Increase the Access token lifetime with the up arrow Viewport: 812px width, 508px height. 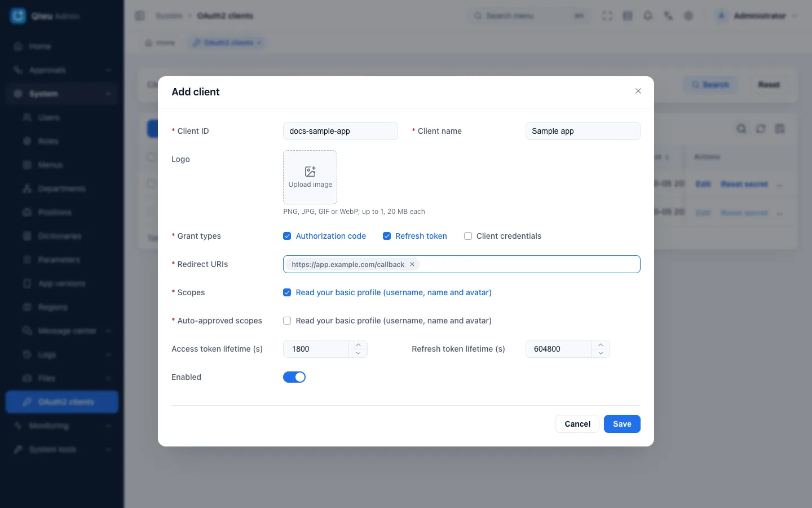click(x=358, y=345)
